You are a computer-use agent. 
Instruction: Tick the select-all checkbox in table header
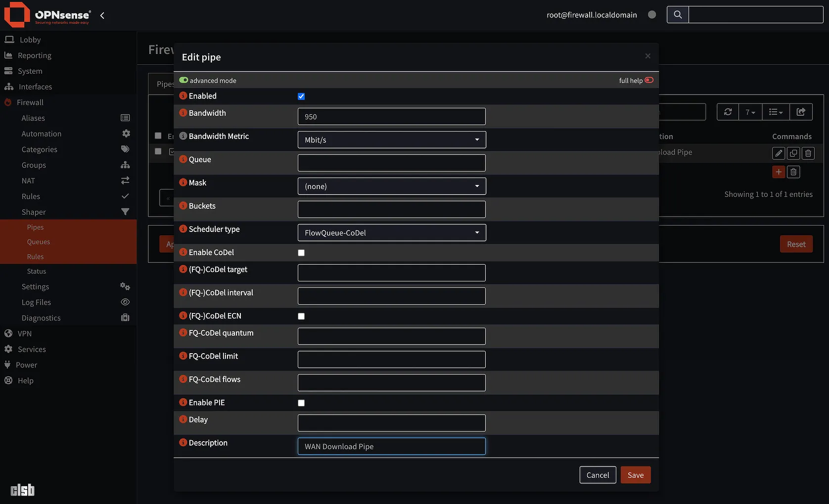(158, 136)
